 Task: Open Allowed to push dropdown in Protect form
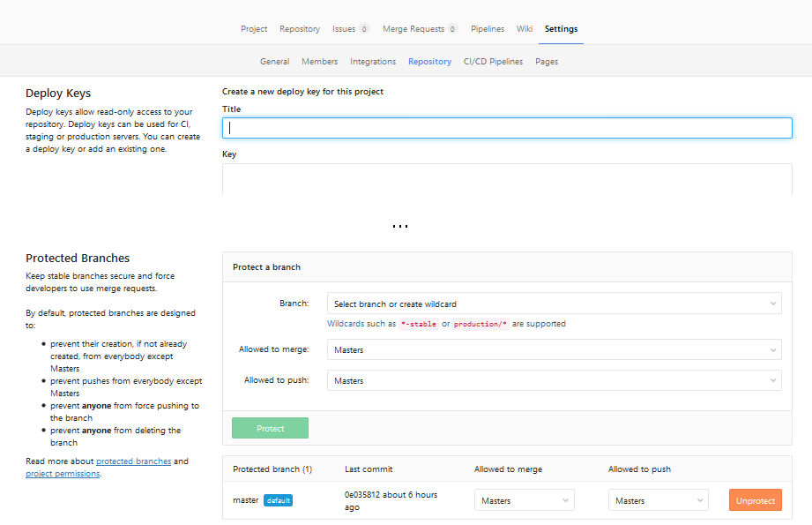click(x=554, y=380)
